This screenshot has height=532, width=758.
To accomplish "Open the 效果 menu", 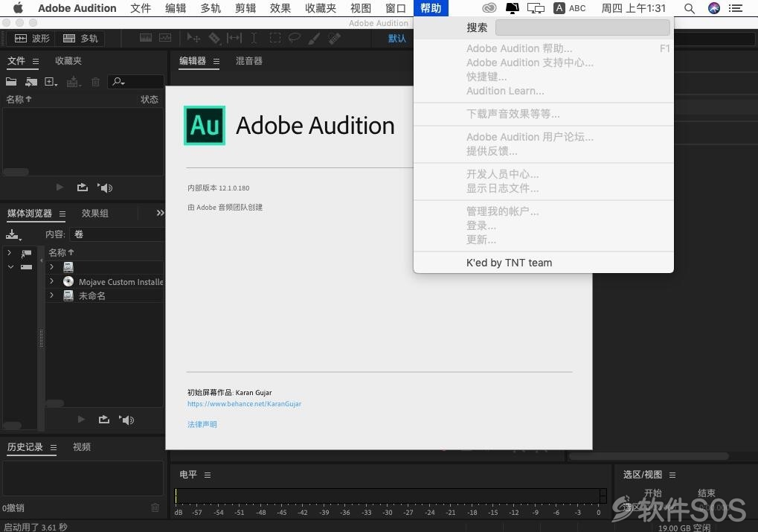I will pyautogui.click(x=280, y=8).
